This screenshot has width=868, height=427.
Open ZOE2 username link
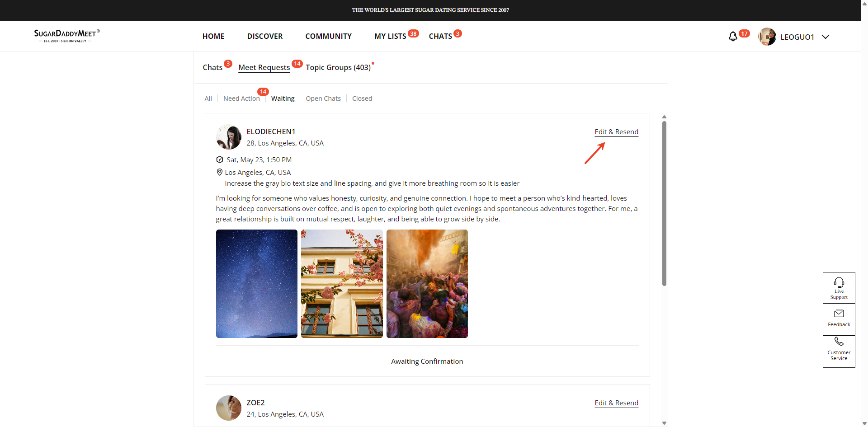coord(255,403)
